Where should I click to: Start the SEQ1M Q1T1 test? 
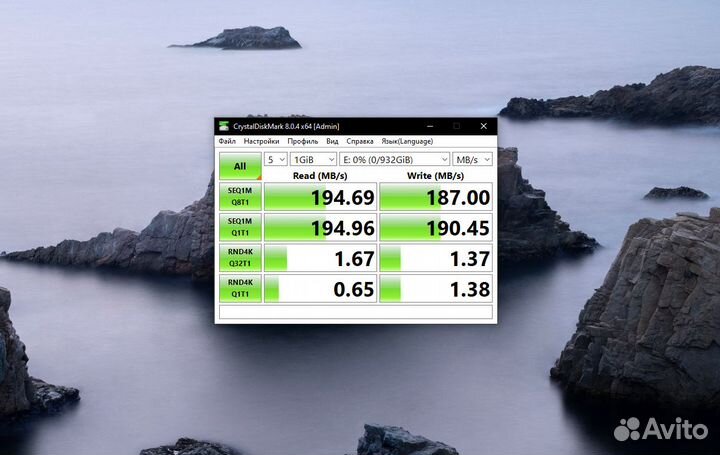(x=240, y=228)
